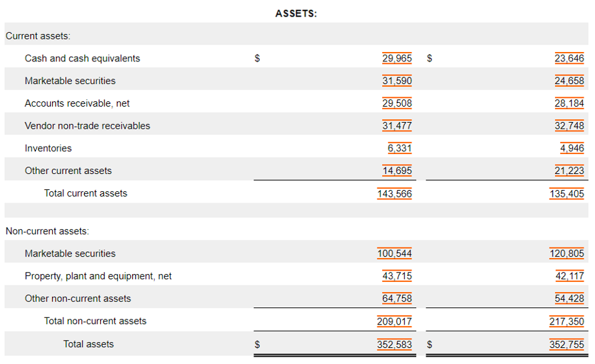
Task: Click the 217,350 total non-current assets value
Action: [567, 321]
